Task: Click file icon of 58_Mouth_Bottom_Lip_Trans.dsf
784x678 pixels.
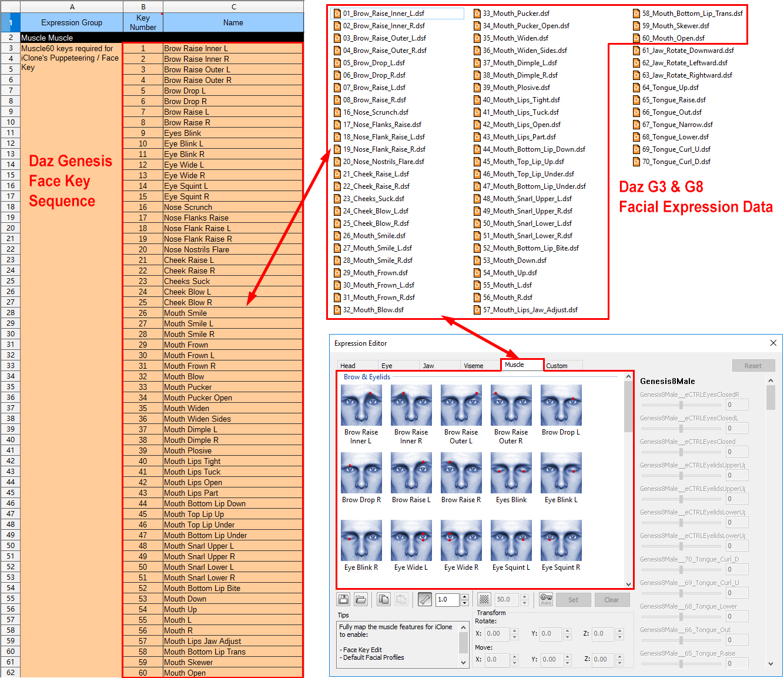Action: point(636,14)
